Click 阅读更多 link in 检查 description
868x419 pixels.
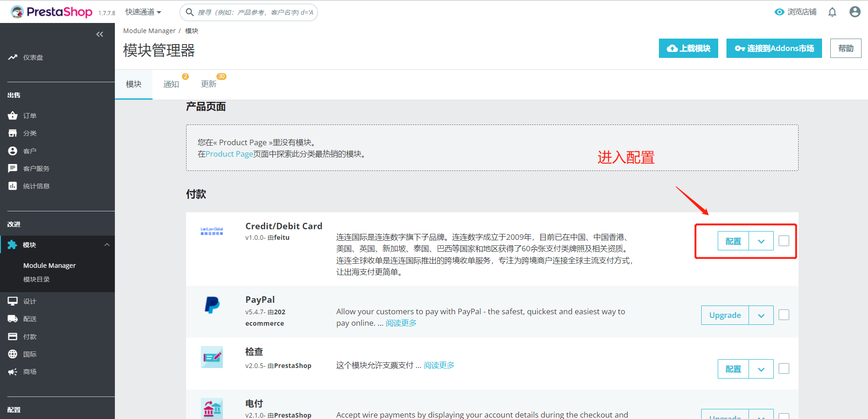pos(439,365)
